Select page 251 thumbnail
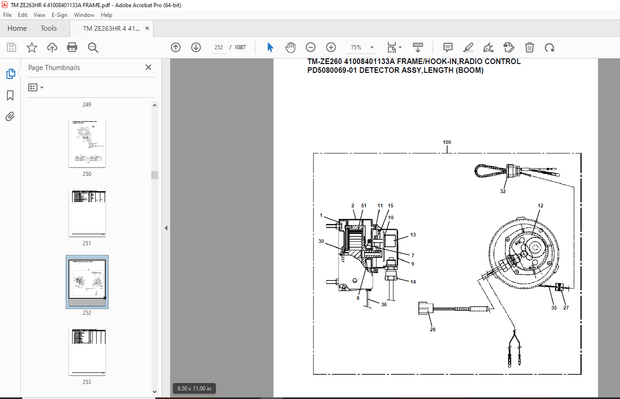Image resolution: width=620 pixels, height=399 pixels. tap(87, 213)
